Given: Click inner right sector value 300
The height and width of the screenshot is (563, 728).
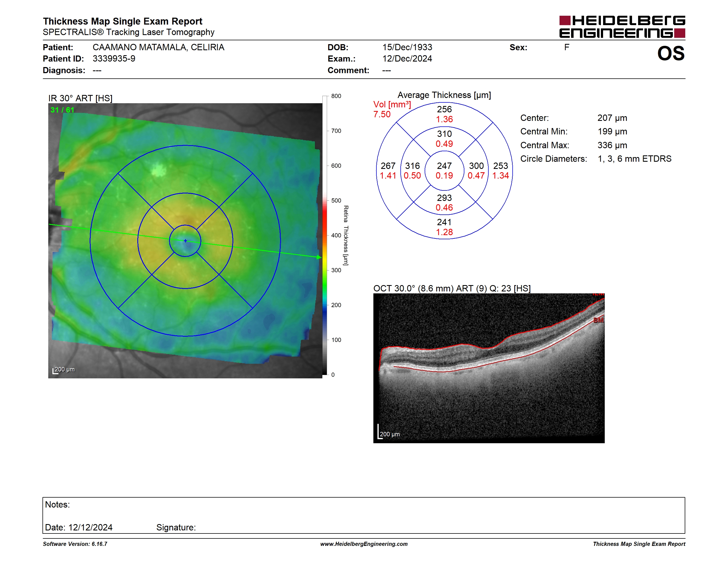Looking at the screenshot, I should (476, 166).
